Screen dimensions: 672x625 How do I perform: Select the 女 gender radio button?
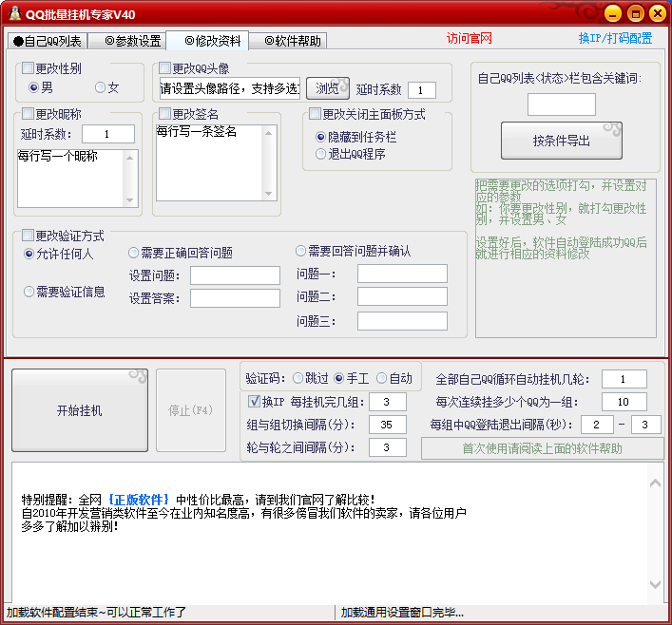point(100,87)
